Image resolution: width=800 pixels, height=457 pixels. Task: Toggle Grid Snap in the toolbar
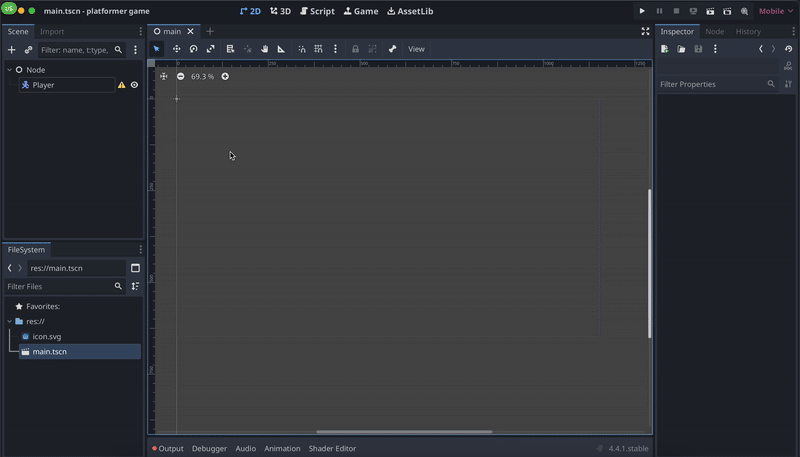[x=318, y=49]
